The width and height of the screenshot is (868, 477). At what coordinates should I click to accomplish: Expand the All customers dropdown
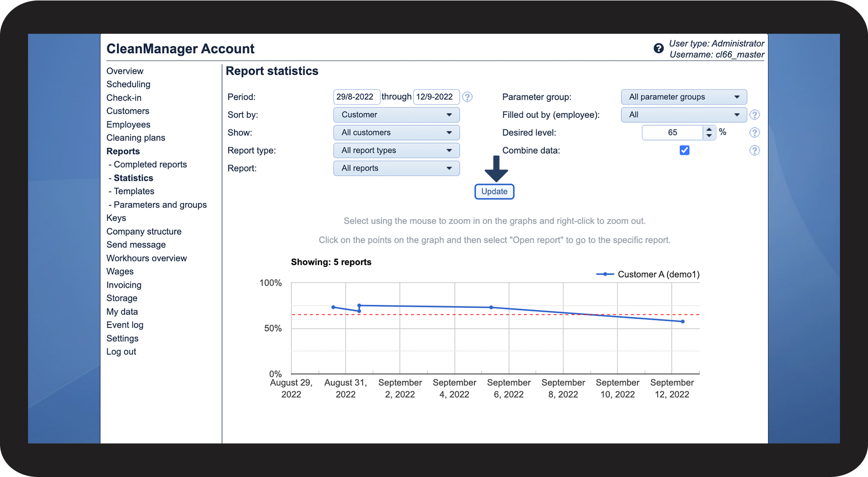[396, 133]
